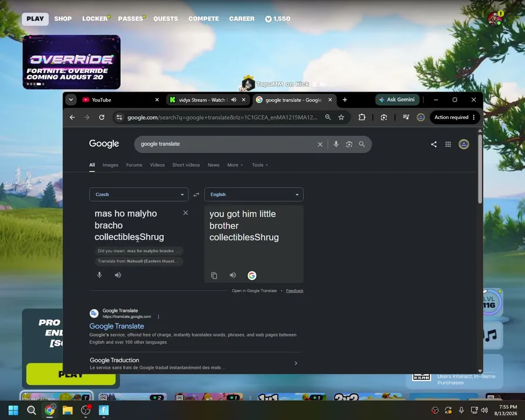Click the Chrome address bar URL
The height and width of the screenshot is (420, 525).
coord(222,117)
